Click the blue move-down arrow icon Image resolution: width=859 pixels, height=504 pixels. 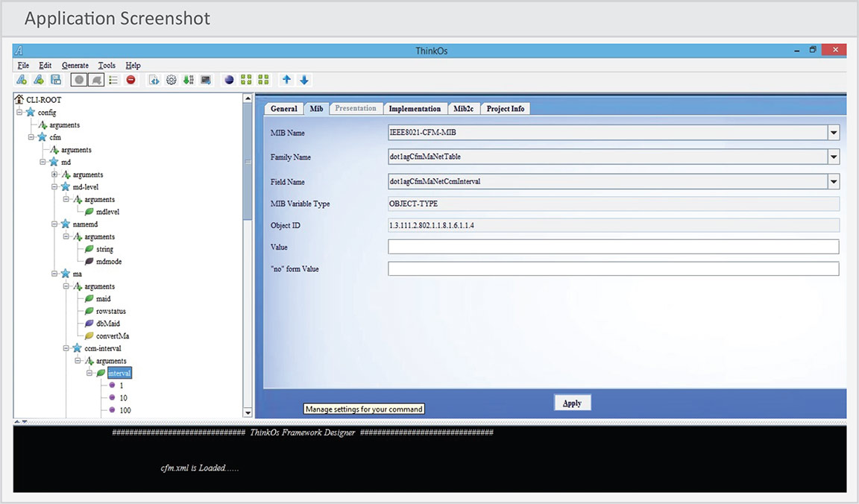tap(304, 80)
